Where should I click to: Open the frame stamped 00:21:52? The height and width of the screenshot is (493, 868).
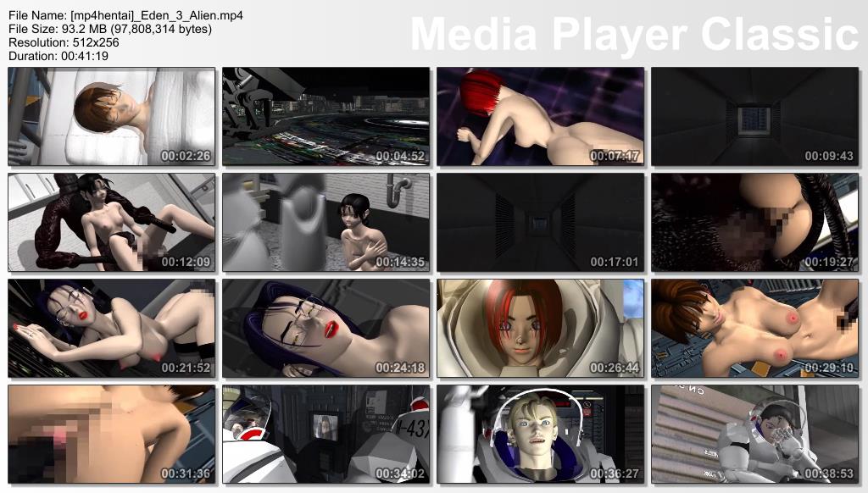[112, 329]
